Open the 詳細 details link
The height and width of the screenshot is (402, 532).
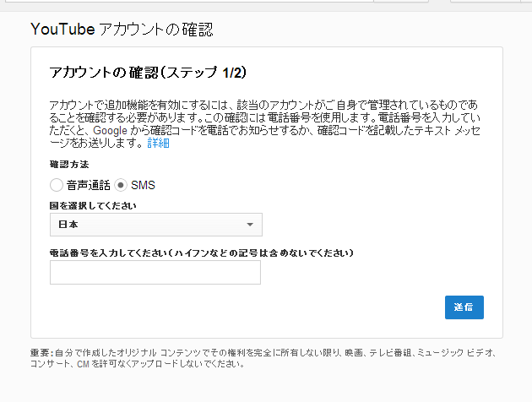pyautogui.click(x=158, y=143)
